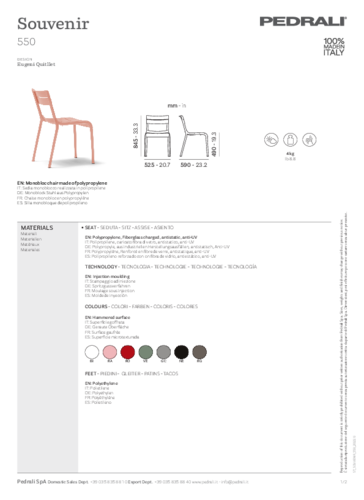Click the outdoor weather-resistance icon
364x500 pixels.
click(x=271, y=140)
